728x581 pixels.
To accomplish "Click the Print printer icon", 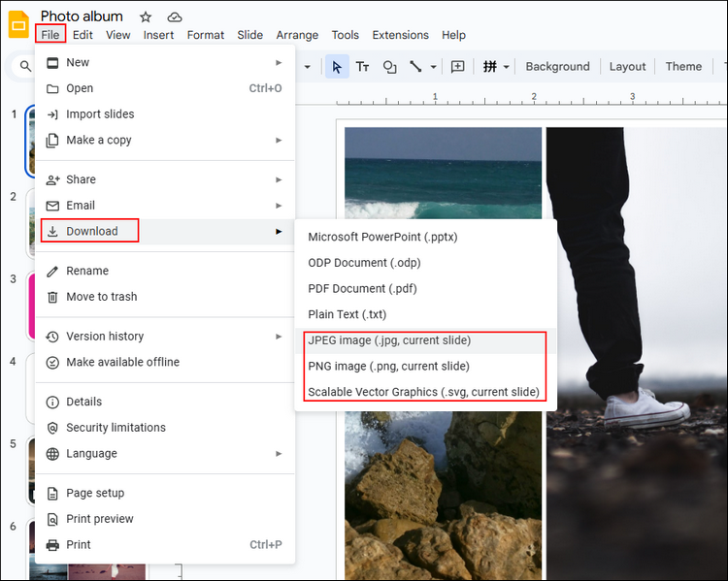I will [52, 545].
